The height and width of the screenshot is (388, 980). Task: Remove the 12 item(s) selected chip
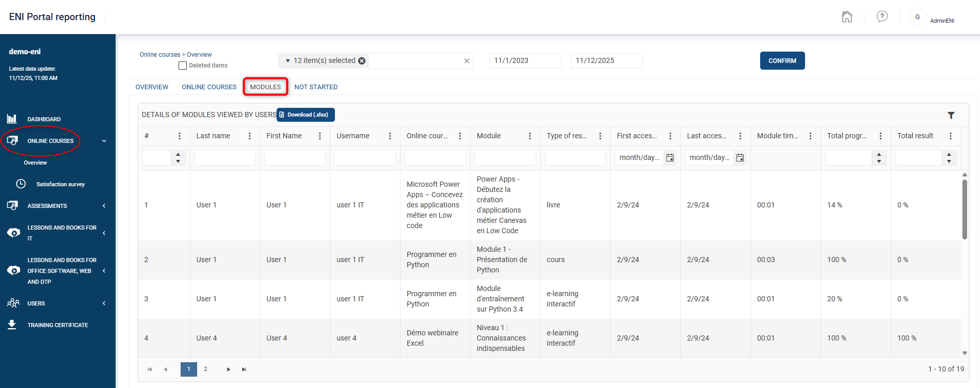pyautogui.click(x=362, y=61)
